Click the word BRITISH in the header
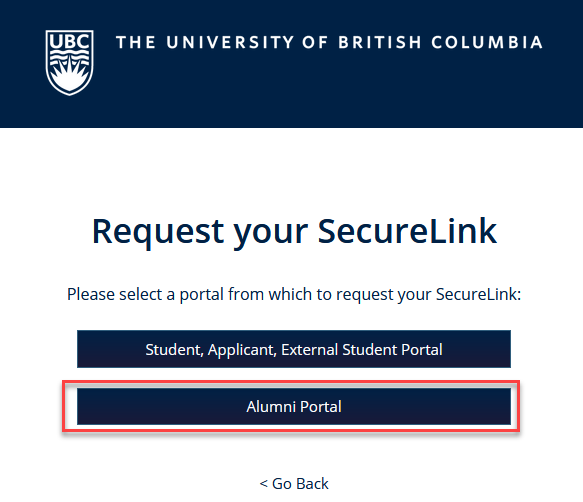583x502 pixels. (380, 42)
